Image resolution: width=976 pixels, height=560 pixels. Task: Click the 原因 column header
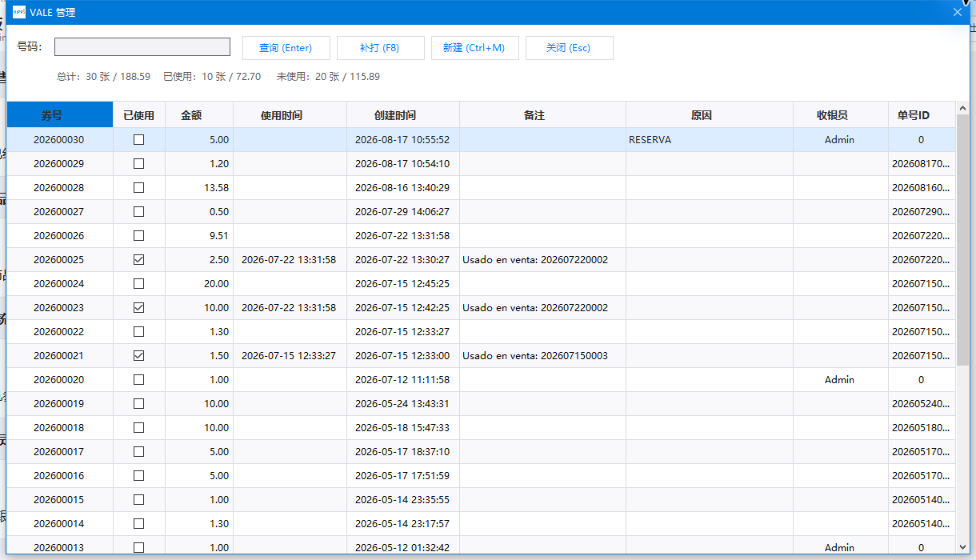(710, 115)
